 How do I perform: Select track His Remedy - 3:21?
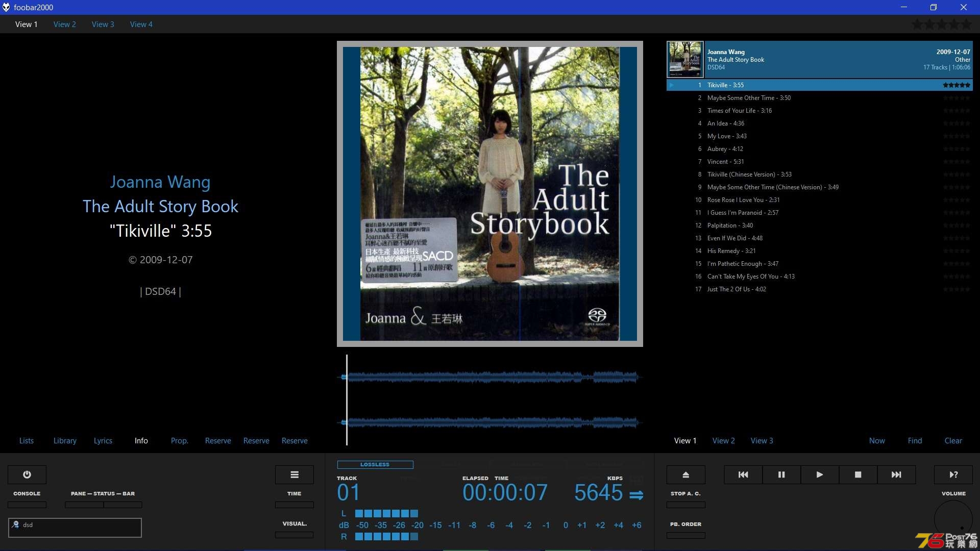coord(819,251)
